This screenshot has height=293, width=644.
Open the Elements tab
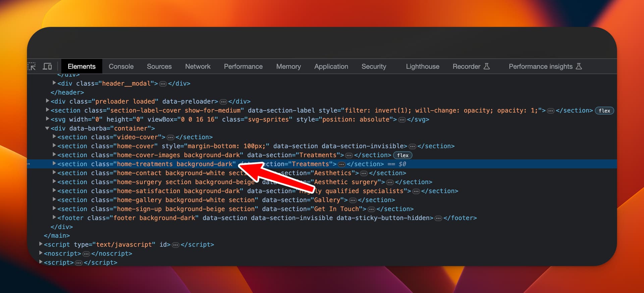pos(82,66)
